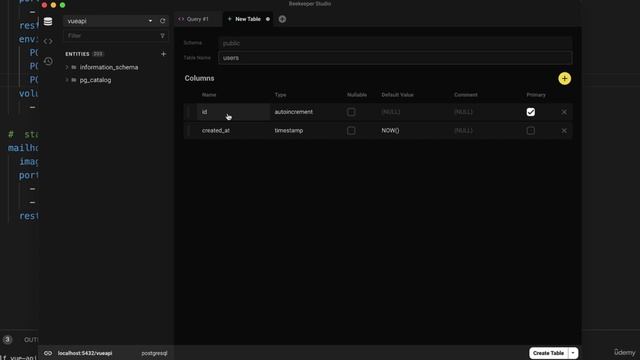Select the created_at column name cell

(233, 131)
